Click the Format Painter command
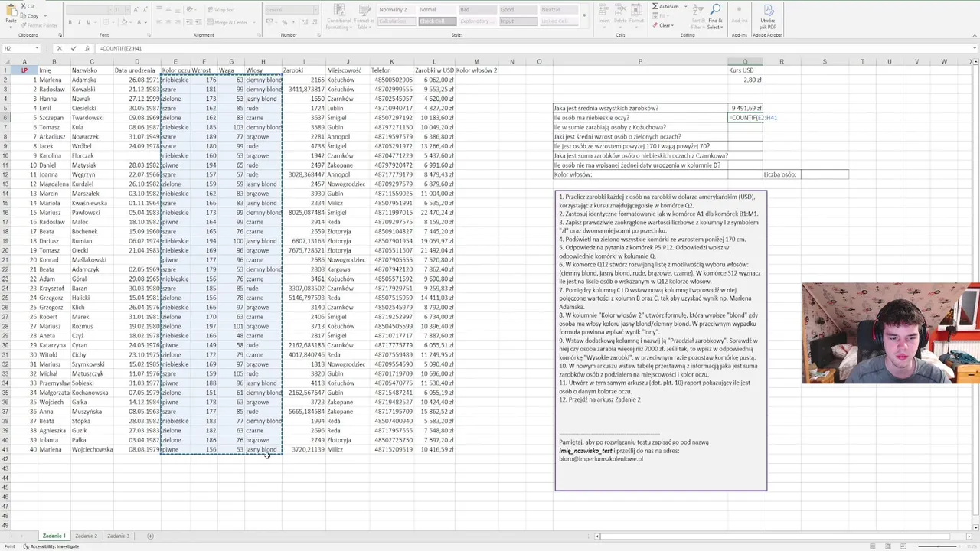Image resolution: width=980 pixels, height=551 pixels. [x=39, y=24]
